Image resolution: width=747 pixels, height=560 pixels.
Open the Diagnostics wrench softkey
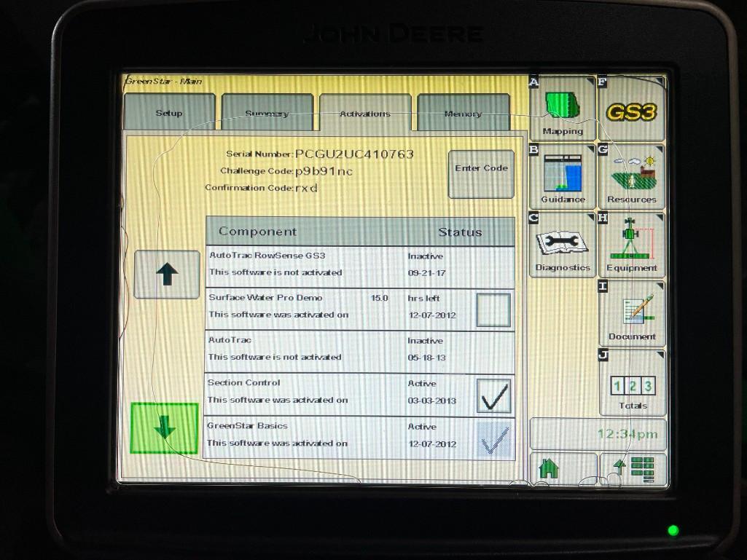(563, 245)
